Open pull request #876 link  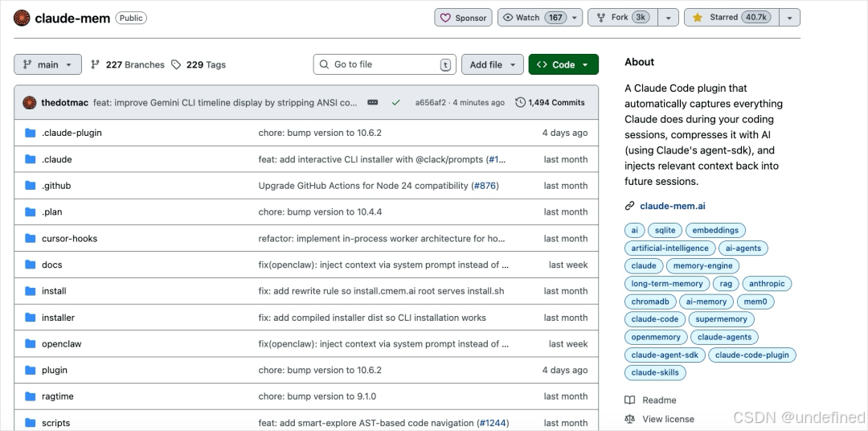[485, 186]
